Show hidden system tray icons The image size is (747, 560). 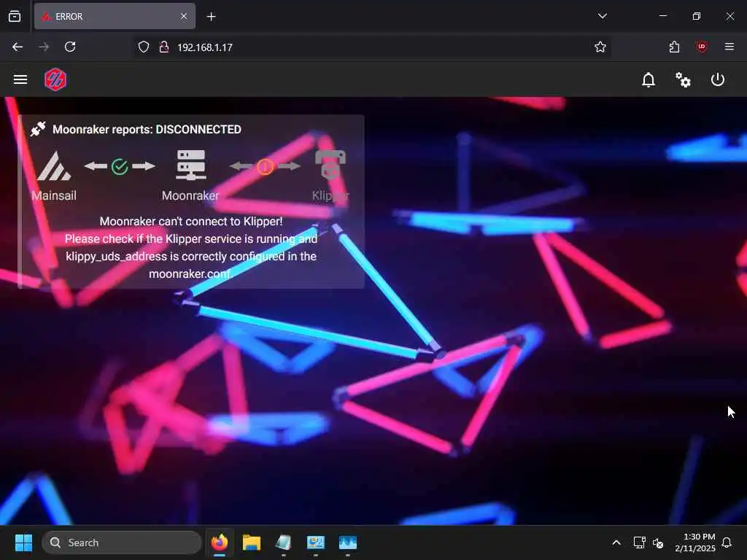click(x=616, y=542)
